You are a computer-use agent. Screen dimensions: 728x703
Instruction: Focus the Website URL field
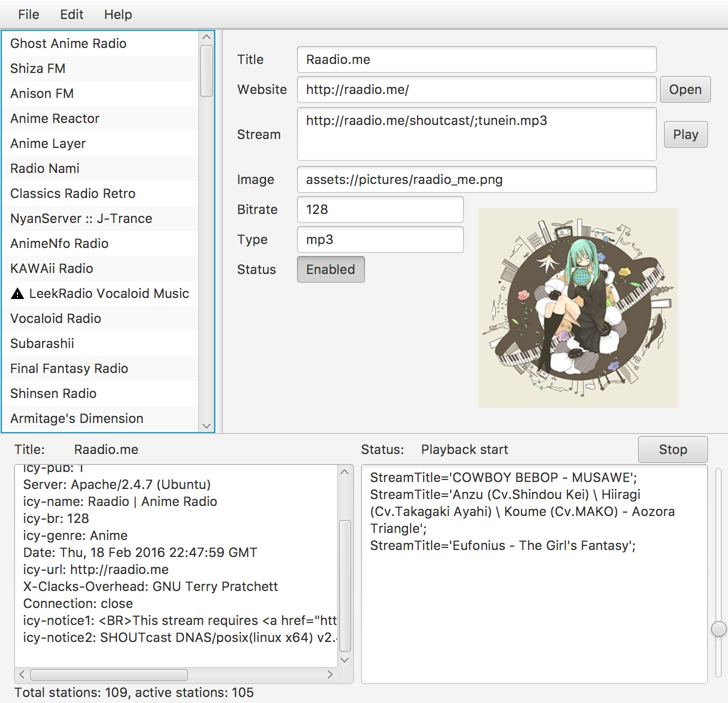point(477,89)
